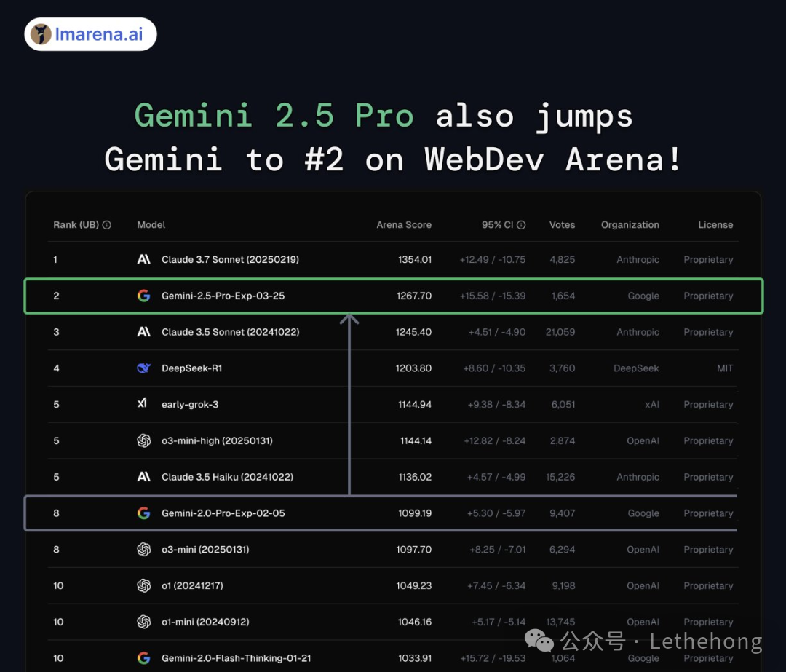Click the arena score 1099.19
This screenshot has width=786, height=672.
pos(415,513)
